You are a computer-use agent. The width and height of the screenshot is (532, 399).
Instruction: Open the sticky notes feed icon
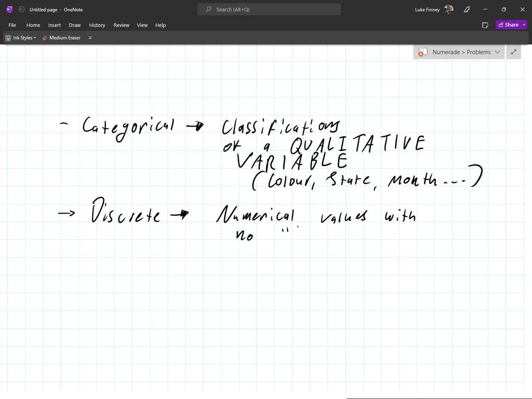[x=485, y=25]
